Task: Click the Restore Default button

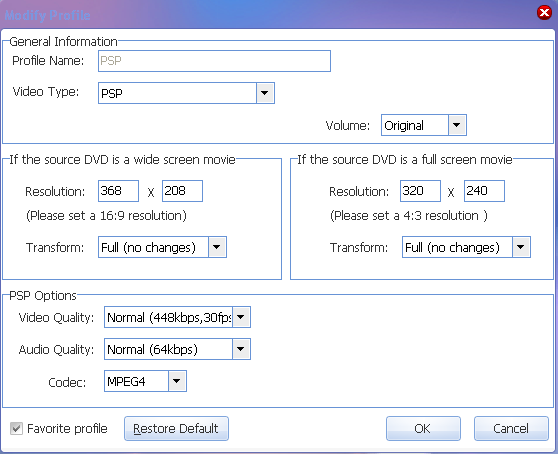Action: point(176,428)
